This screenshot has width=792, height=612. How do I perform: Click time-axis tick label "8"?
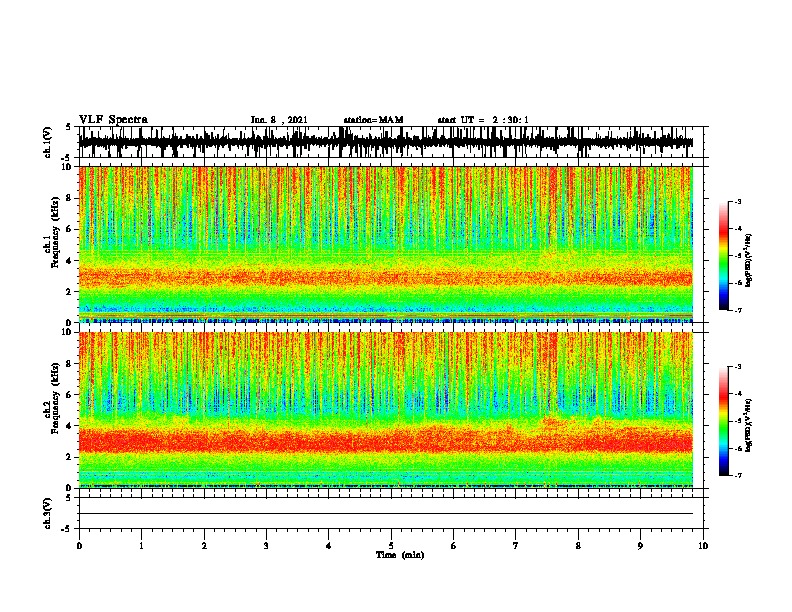tap(578, 546)
